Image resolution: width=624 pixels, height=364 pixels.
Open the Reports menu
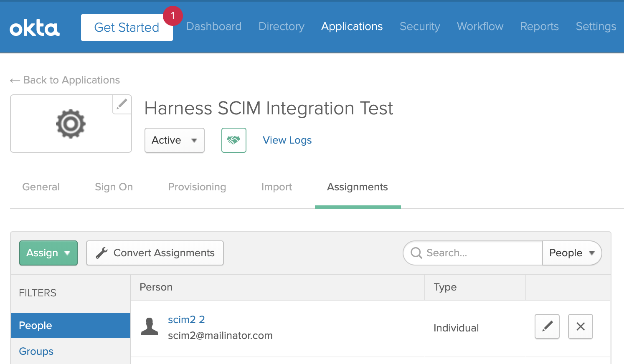(x=540, y=26)
